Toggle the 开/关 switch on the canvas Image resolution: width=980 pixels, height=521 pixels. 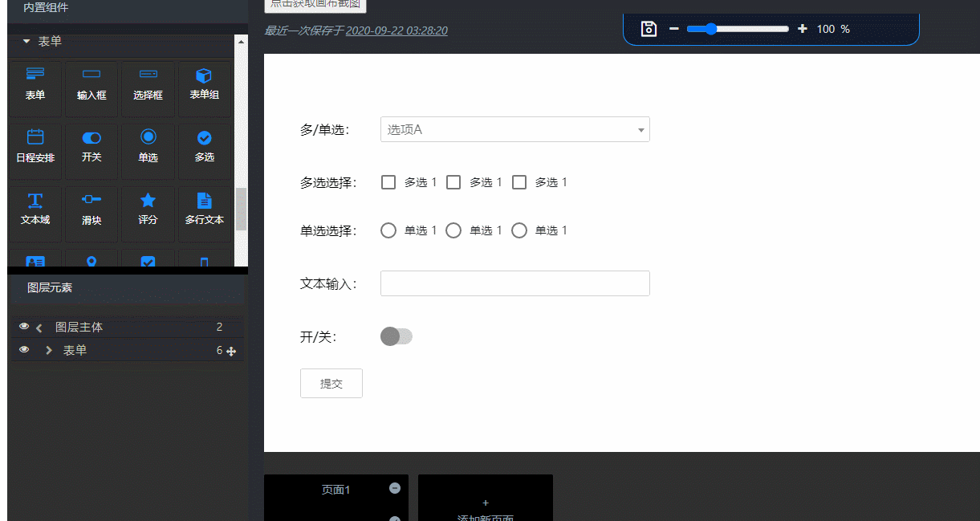(396, 336)
